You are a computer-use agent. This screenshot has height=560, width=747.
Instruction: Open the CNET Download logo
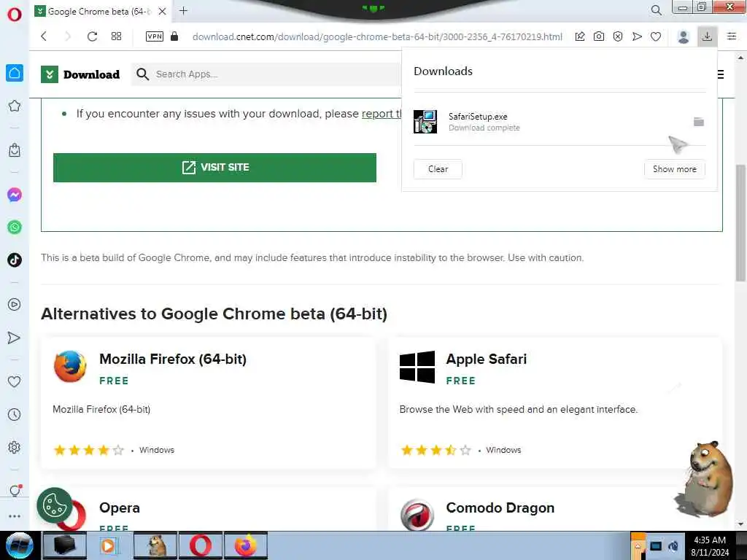[x=80, y=74]
